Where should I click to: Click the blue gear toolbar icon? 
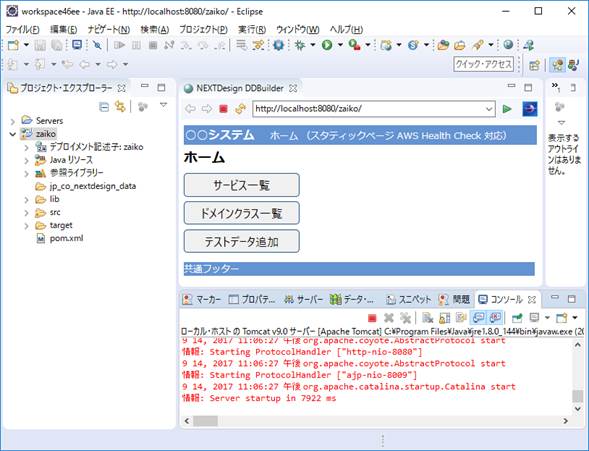(279, 45)
